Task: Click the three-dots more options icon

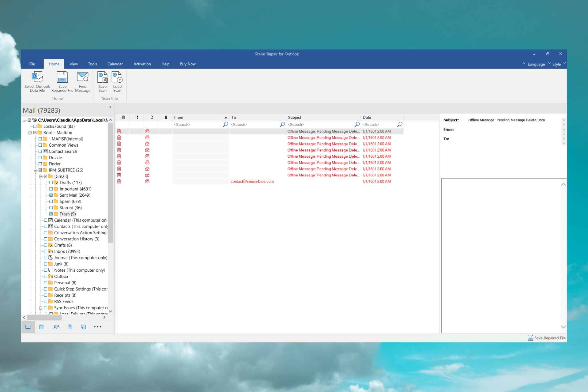Action: click(x=97, y=327)
